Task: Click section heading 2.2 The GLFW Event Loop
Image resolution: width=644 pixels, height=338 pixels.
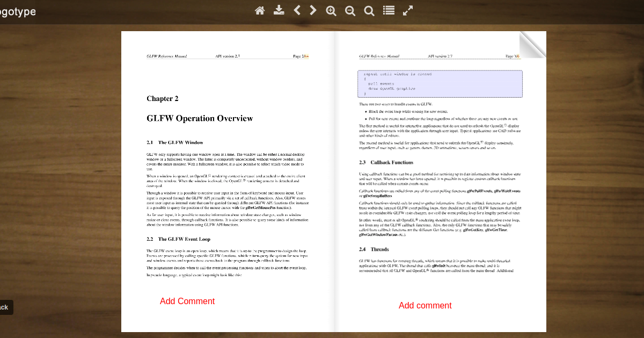Action: tap(179, 239)
